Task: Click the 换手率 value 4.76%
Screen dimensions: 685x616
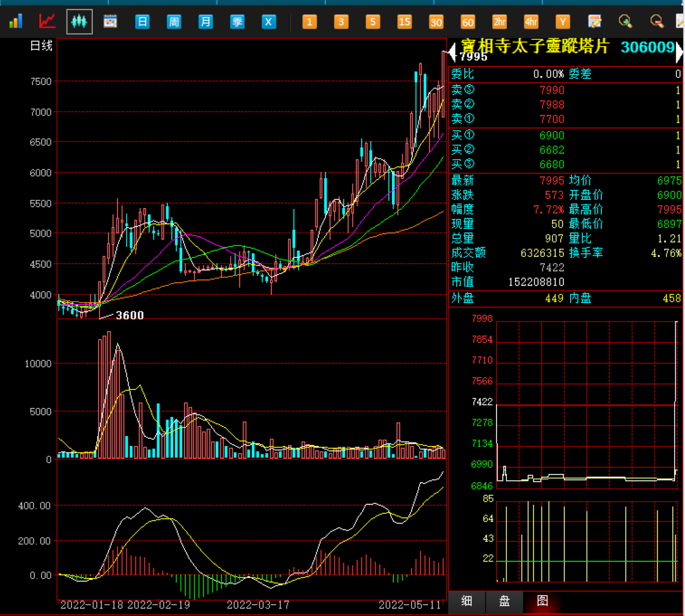Action: [666, 253]
